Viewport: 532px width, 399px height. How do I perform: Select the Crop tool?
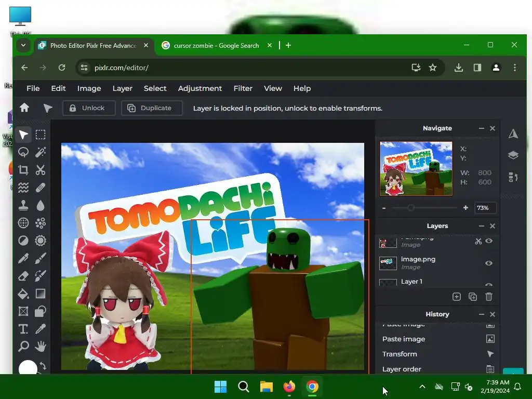[x=23, y=170]
